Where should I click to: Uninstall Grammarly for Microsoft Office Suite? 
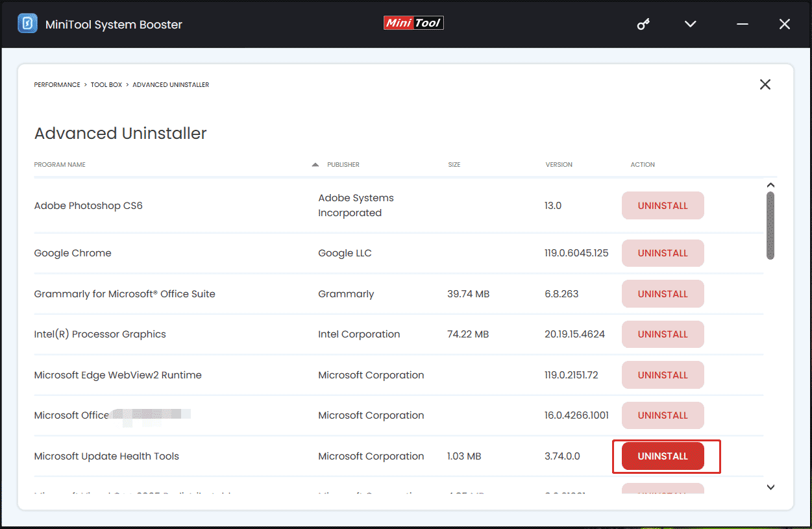(x=663, y=294)
